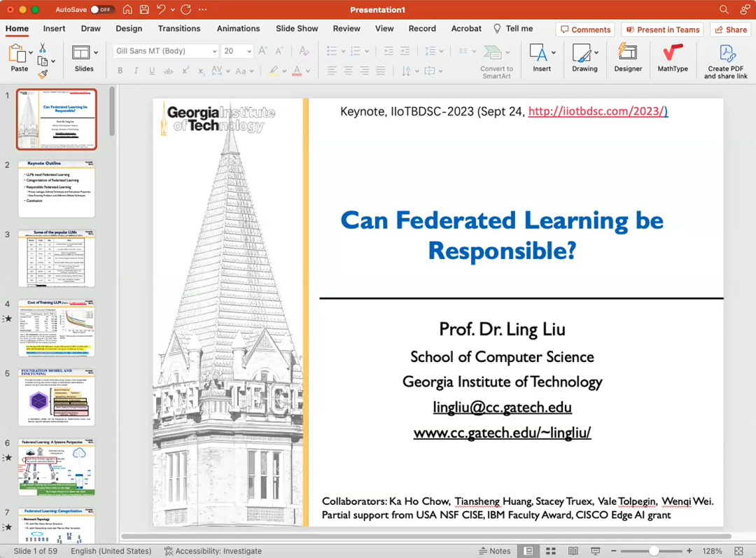Viewport: 756px width, 558px height.
Task: Toggle Bold formatting
Action: tap(120, 71)
